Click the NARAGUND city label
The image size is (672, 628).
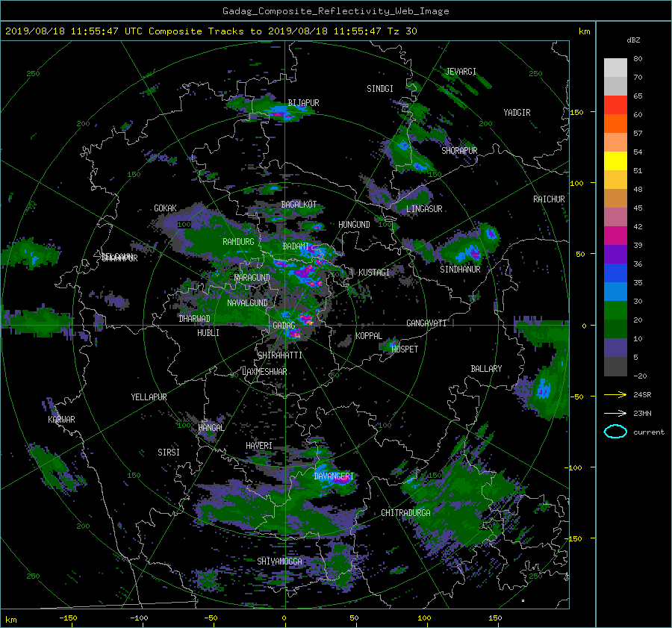pyautogui.click(x=252, y=278)
